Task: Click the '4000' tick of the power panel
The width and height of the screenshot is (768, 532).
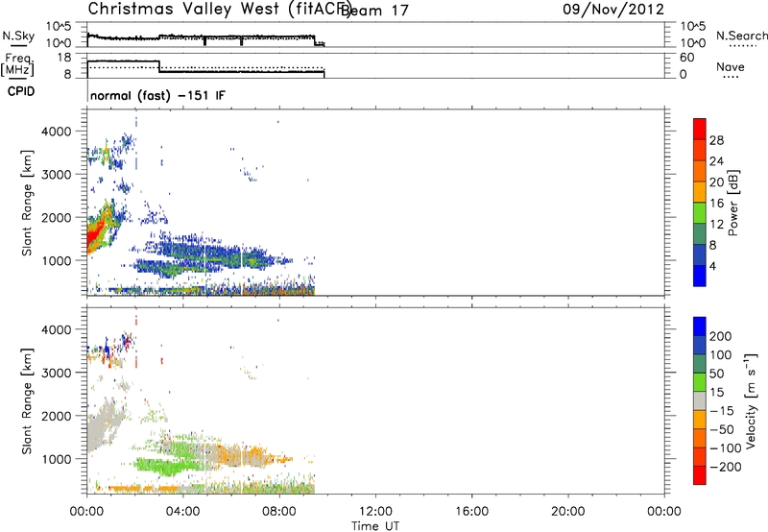Action: (x=57, y=132)
